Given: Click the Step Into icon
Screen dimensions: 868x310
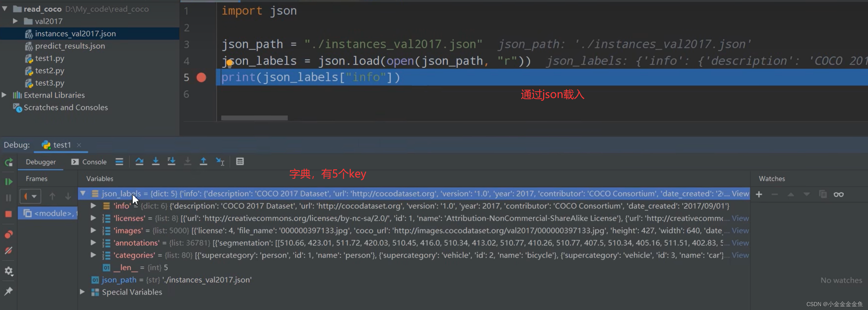Looking at the screenshot, I should coord(155,161).
